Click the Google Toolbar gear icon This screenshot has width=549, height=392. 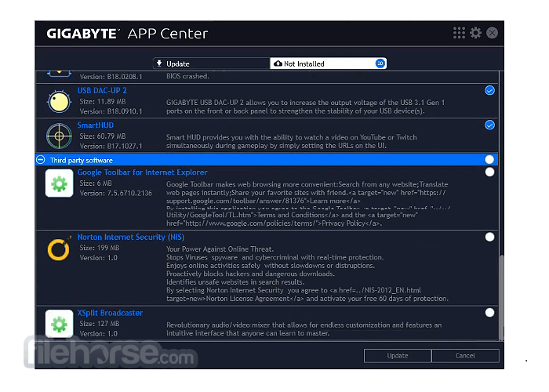[59, 183]
